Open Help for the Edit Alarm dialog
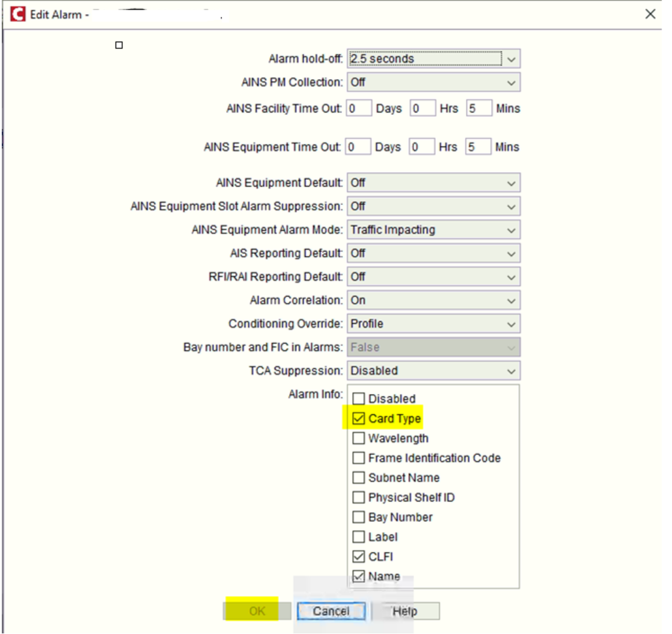Image resolution: width=672 pixels, height=634 pixels. tap(406, 611)
